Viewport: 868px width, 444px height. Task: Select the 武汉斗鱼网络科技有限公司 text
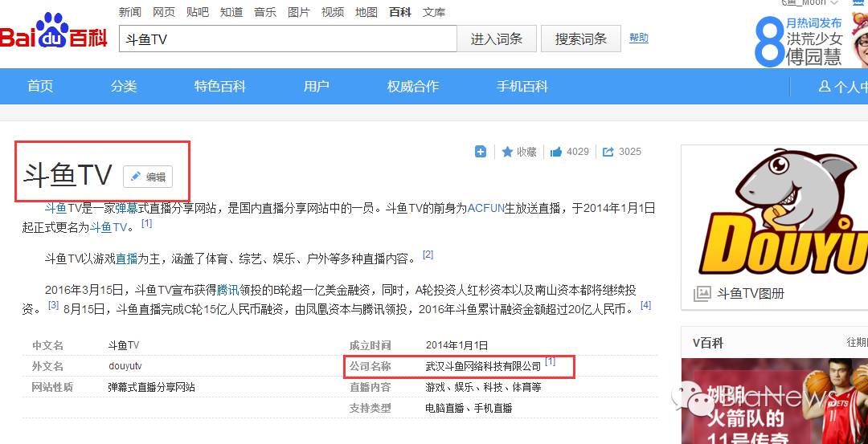coord(483,366)
